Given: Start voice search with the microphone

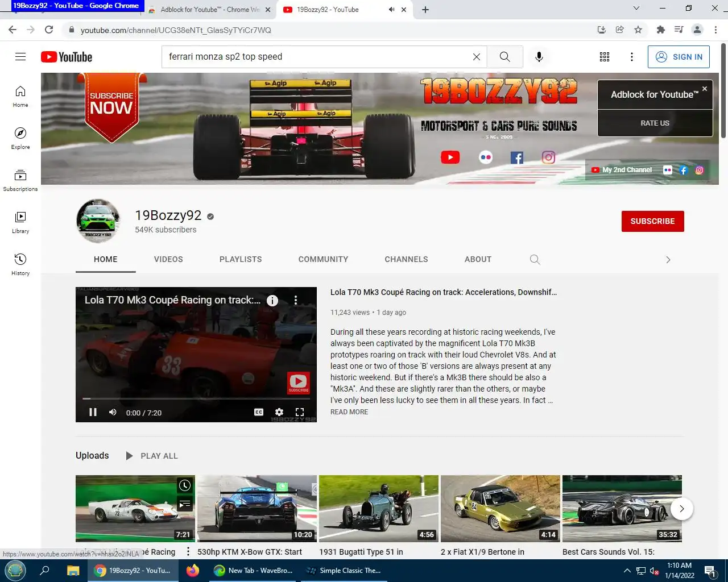Looking at the screenshot, I should click(x=539, y=57).
